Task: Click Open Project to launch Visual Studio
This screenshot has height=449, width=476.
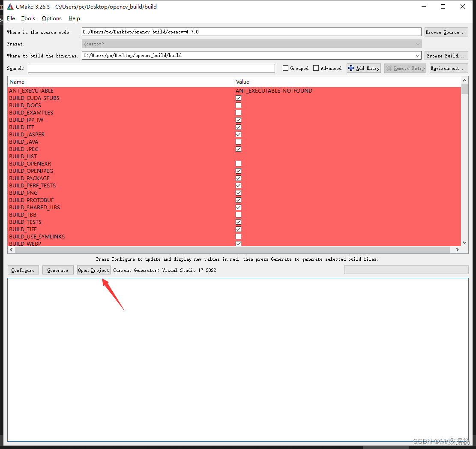Action: pyautogui.click(x=93, y=270)
